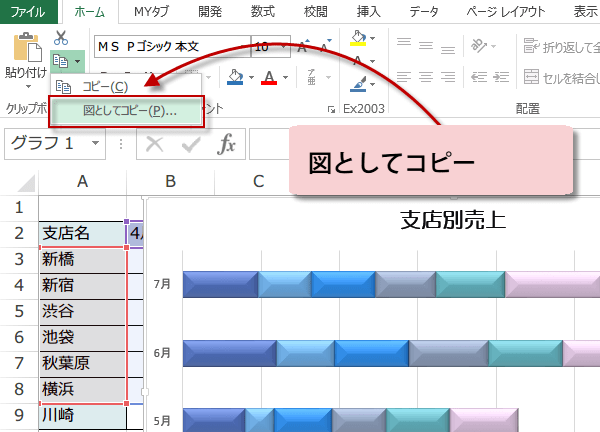600x432 pixels.
Task: Open the font size dropdown
Action: coord(283,47)
